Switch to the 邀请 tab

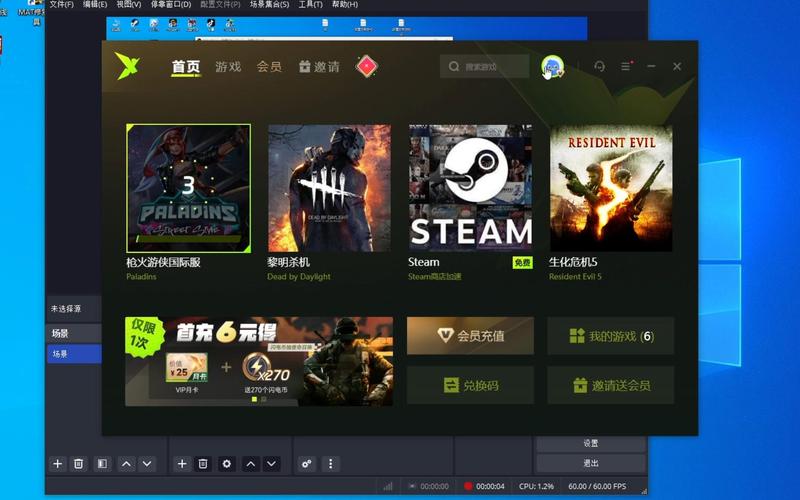coord(319,67)
